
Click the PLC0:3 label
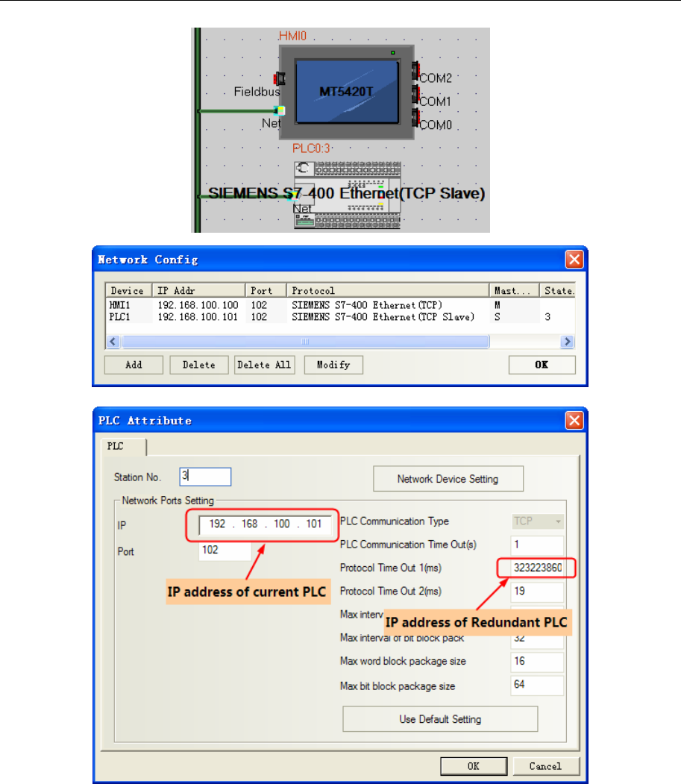tap(311, 148)
